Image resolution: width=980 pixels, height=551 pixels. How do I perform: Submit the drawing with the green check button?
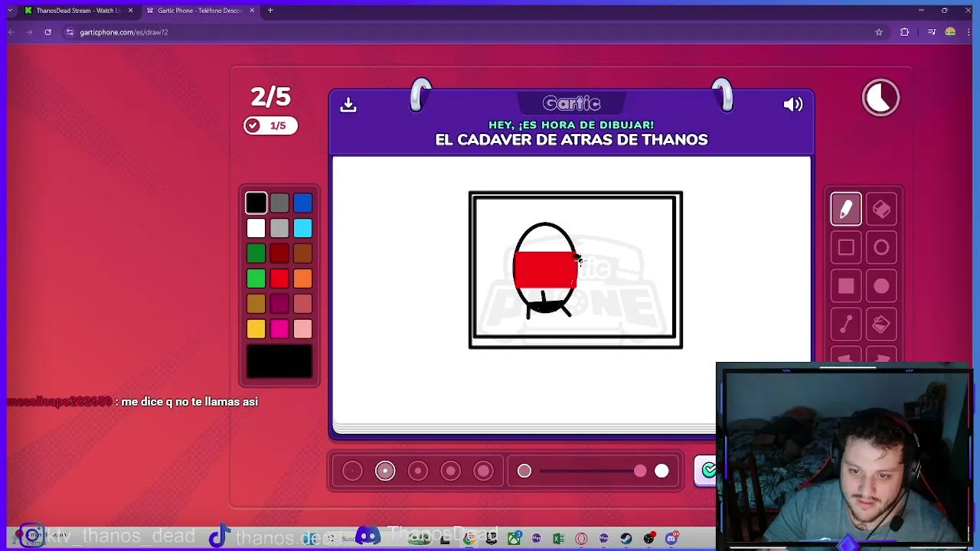point(706,470)
